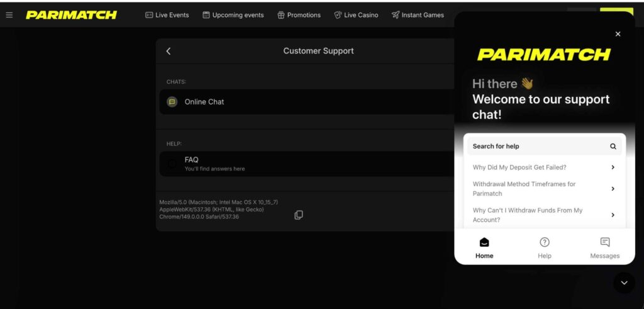Switch to the Messages tab

(604, 248)
